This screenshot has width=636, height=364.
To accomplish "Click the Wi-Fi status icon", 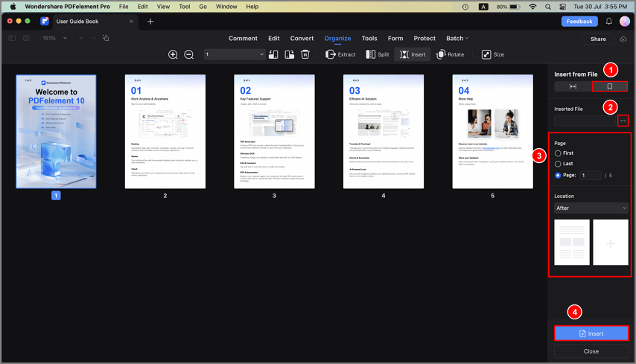I will tap(533, 7).
